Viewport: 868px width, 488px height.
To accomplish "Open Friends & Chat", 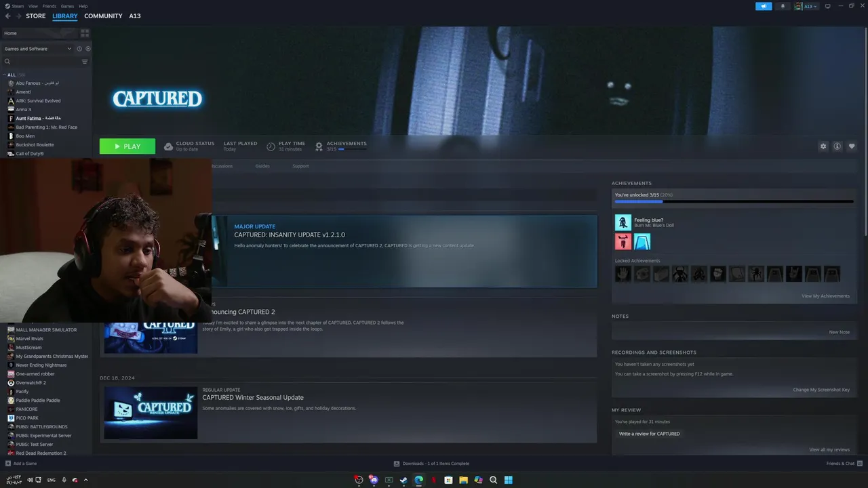I will pos(844,464).
